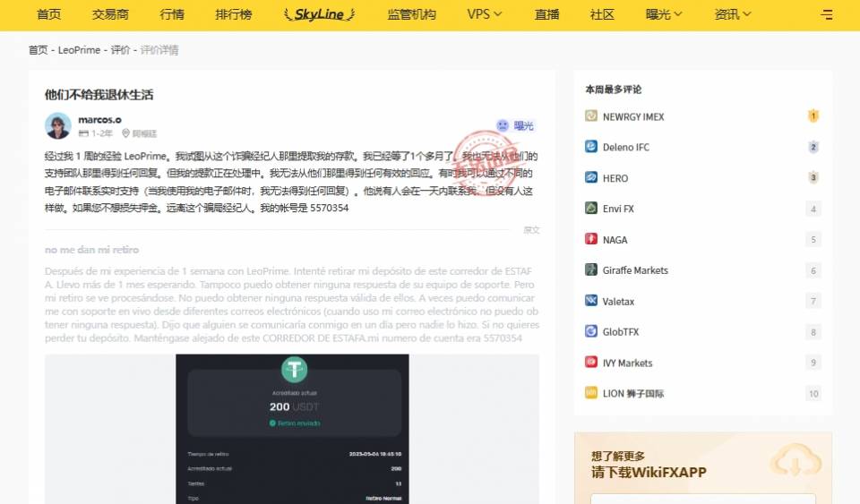Screen dimensions: 860x504
Task: Click the NAGA broker logo icon
Action: click(x=590, y=239)
